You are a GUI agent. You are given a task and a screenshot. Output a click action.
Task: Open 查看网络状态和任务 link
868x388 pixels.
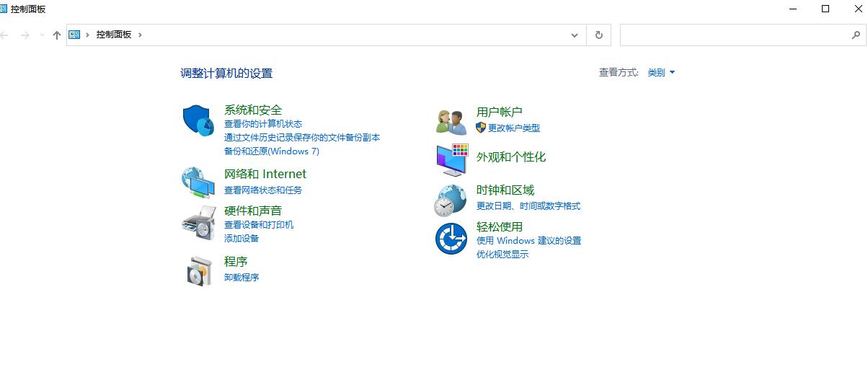(263, 190)
